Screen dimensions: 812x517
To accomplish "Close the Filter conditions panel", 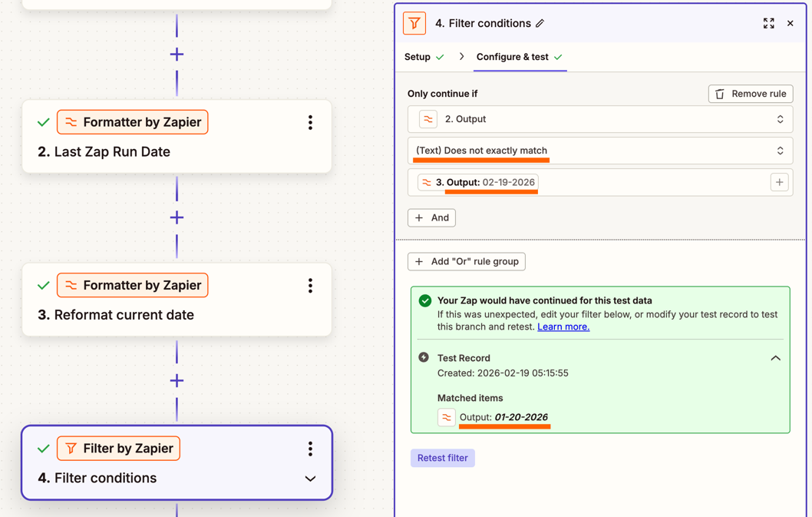I will [x=790, y=24].
